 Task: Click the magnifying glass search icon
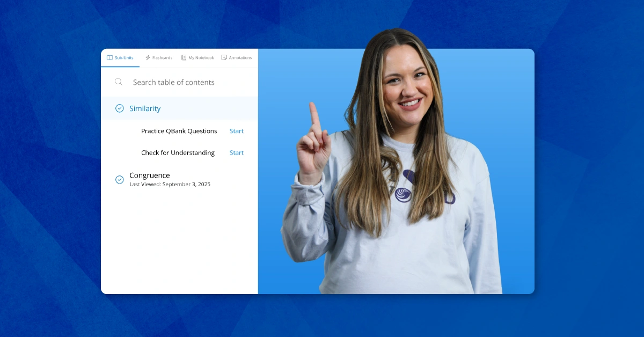119,82
